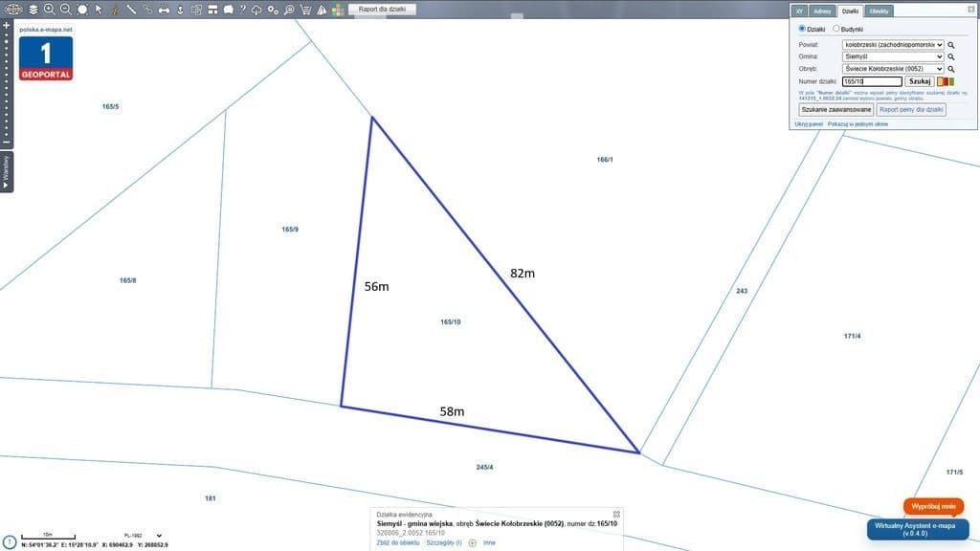This screenshot has height=551, width=980.
Task: Open the Powiat dropdown
Action: click(893, 45)
